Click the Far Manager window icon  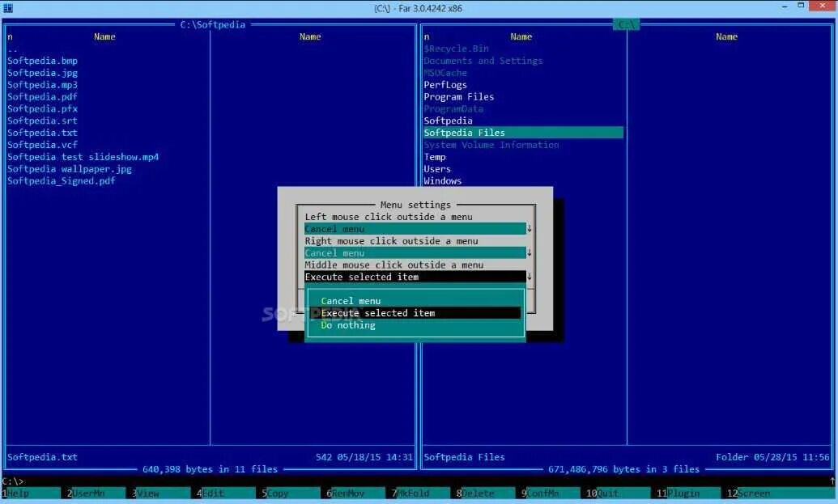(7, 8)
